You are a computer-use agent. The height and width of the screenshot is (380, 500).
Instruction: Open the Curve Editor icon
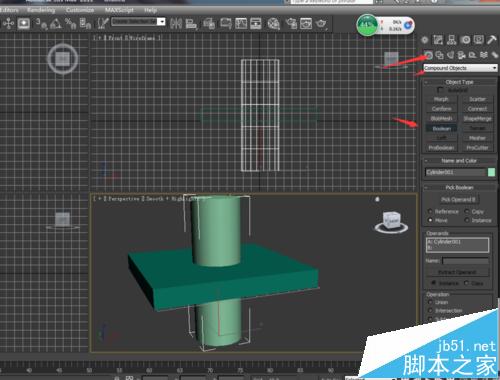coord(241,23)
